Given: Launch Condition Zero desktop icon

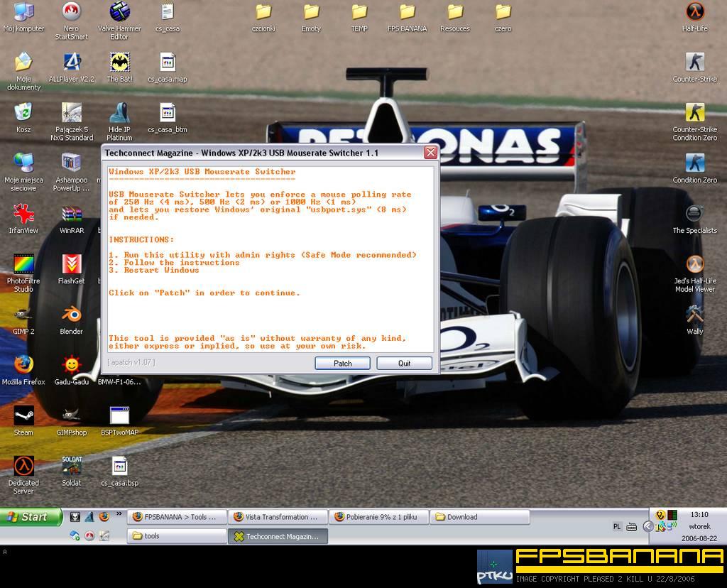Looking at the screenshot, I should pyautogui.click(x=695, y=168).
